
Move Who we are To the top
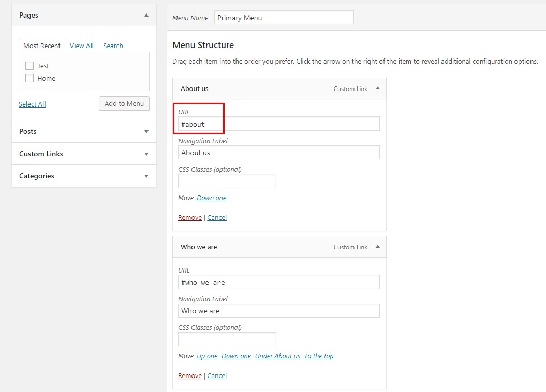pyautogui.click(x=319, y=356)
